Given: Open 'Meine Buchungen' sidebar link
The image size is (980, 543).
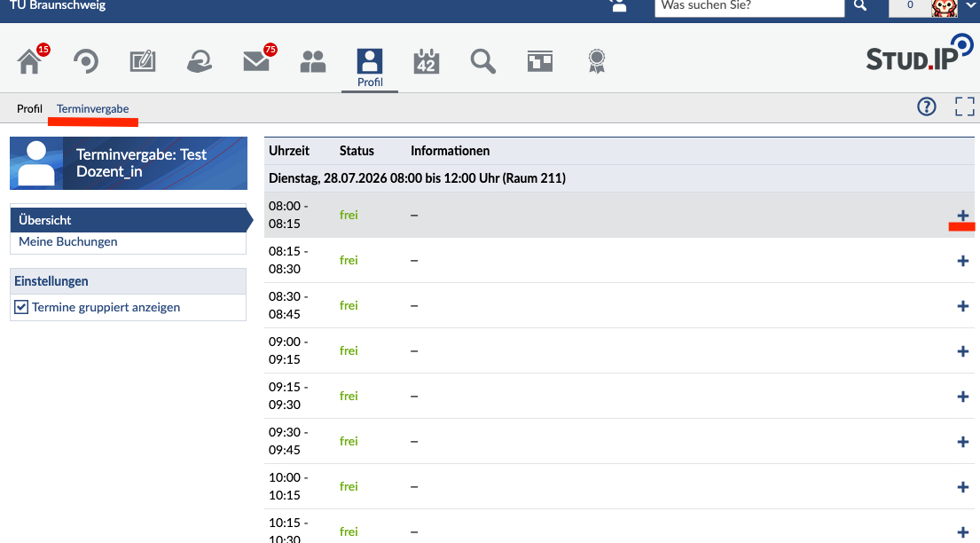Looking at the screenshot, I should click(68, 241).
